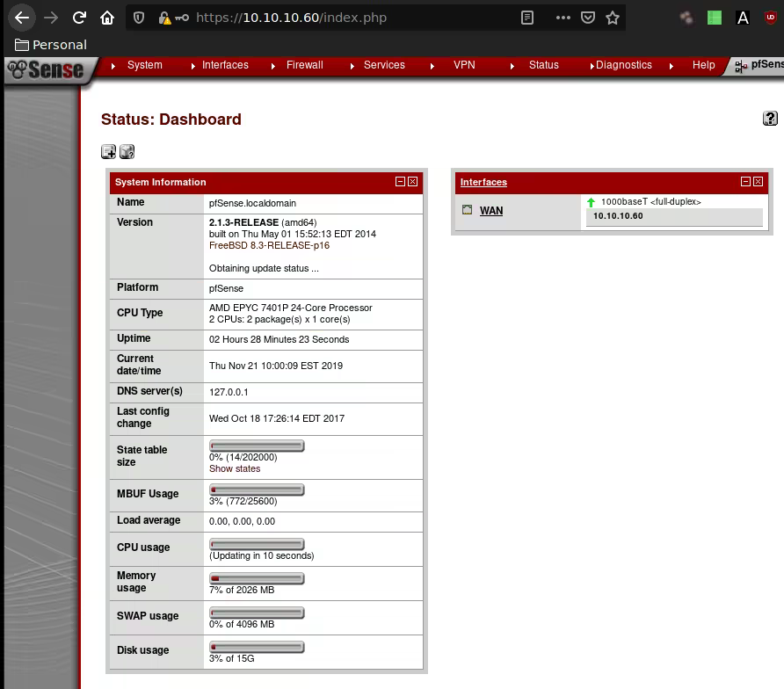Image resolution: width=784 pixels, height=689 pixels.
Task: Open the WAN interface link
Action: (x=491, y=211)
